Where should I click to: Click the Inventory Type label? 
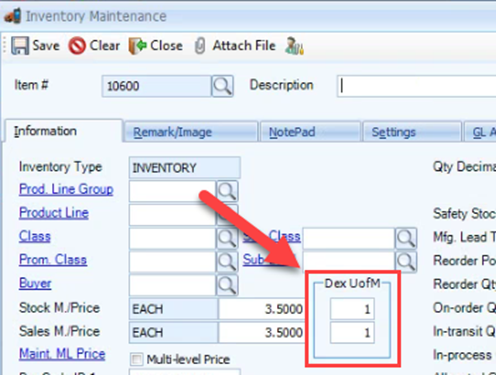[x=60, y=166]
